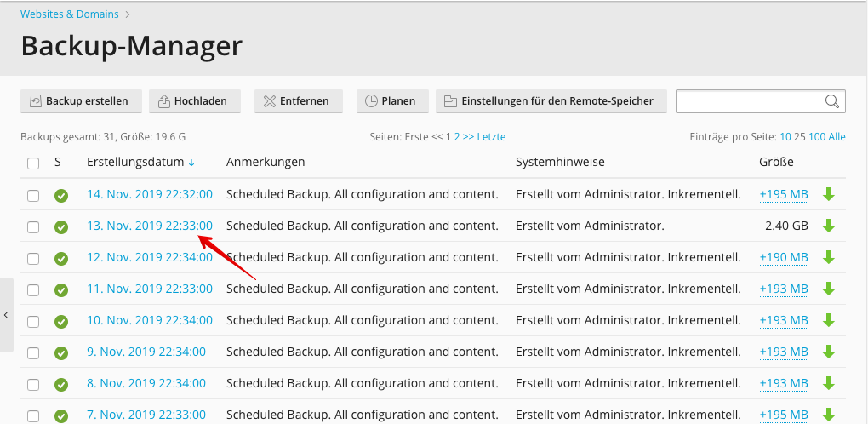Click the 2.40 GB size value
The width and height of the screenshot is (868, 424).
[x=786, y=226]
